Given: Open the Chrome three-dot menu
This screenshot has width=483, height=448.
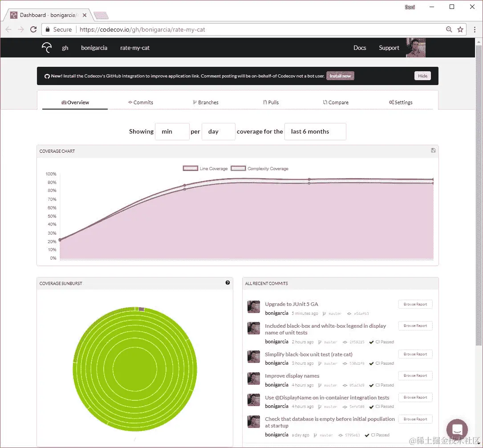Looking at the screenshot, I should 475,29.
